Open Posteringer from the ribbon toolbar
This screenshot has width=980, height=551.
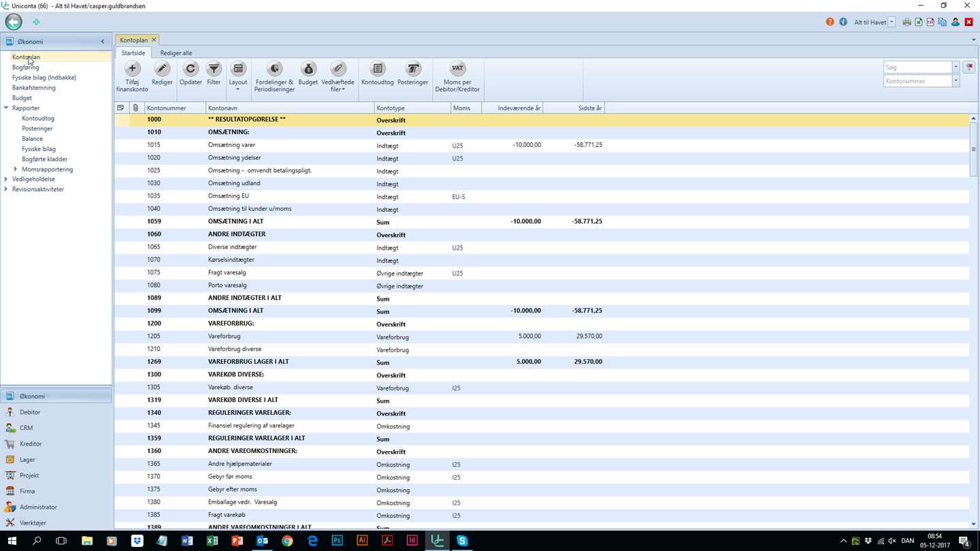point(412,69)
